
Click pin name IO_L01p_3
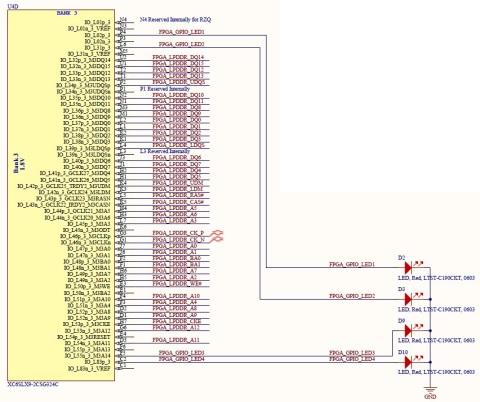tap(97, 22)
